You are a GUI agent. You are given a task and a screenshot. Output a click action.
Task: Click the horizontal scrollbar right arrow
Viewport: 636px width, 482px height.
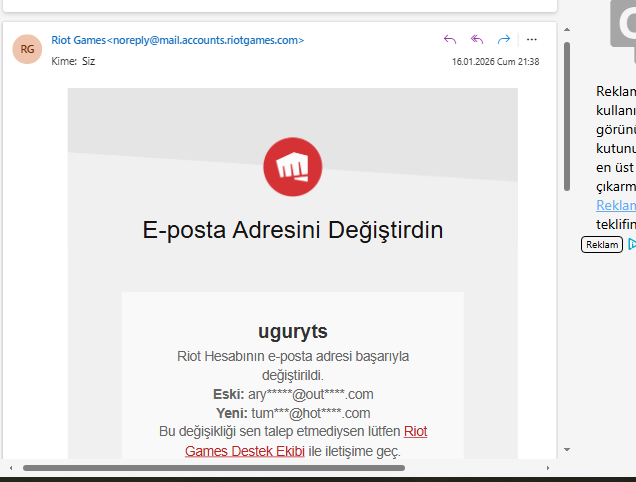coord(548,468)
